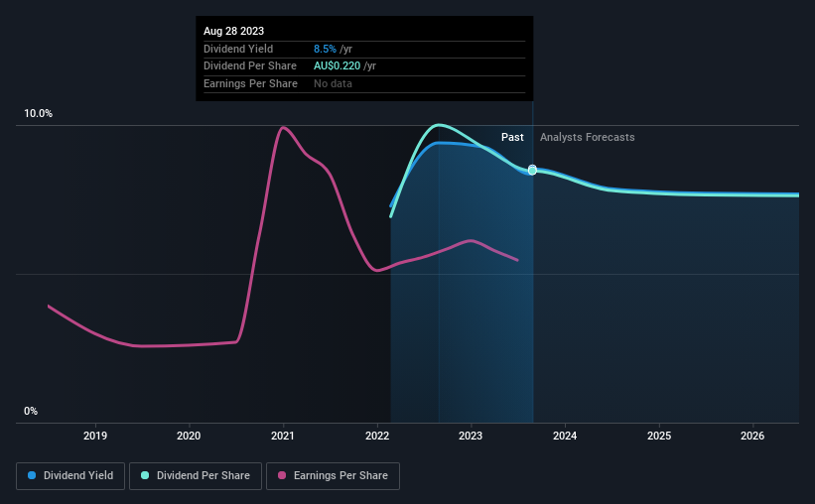The width and height of the screenshot is (815, 504).
Task: Click the teal dividend line peak near 10%
Action: pos(439,125)
